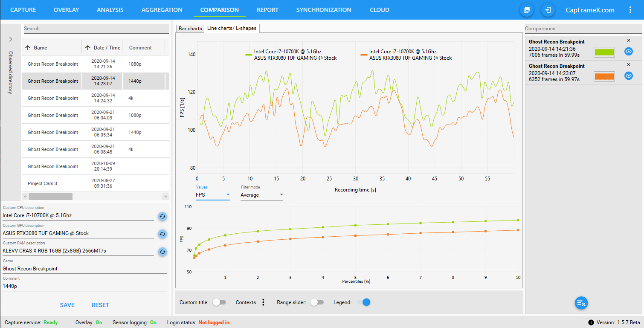Open the CLOUD tab

(380, 10)
